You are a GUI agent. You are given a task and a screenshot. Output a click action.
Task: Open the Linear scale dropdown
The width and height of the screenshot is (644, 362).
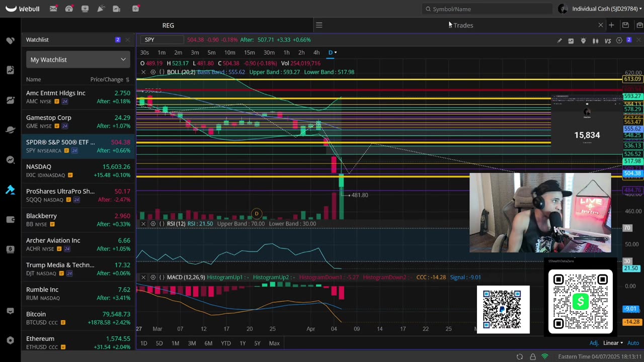click(613, 343)
